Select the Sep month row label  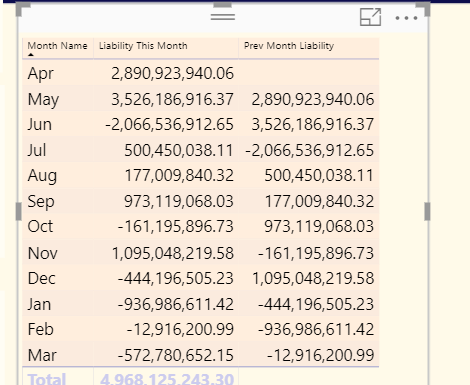click(x=41, y=201)
